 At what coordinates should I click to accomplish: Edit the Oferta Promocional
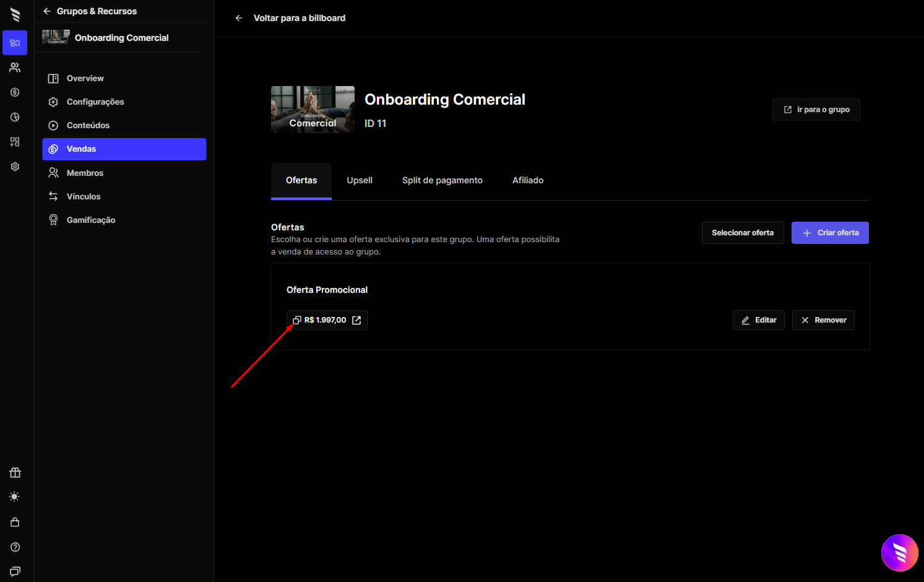point(759,320)
